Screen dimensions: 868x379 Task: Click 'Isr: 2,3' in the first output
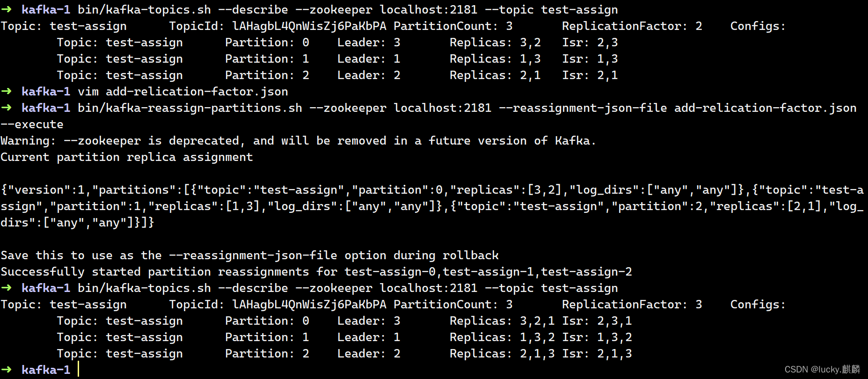590,43
